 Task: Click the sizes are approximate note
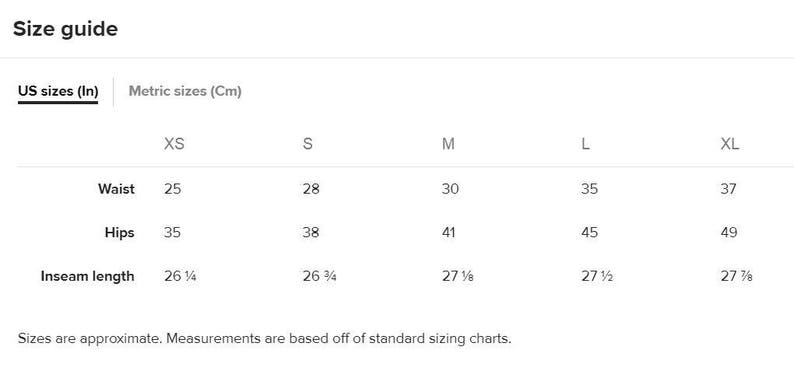264,338
